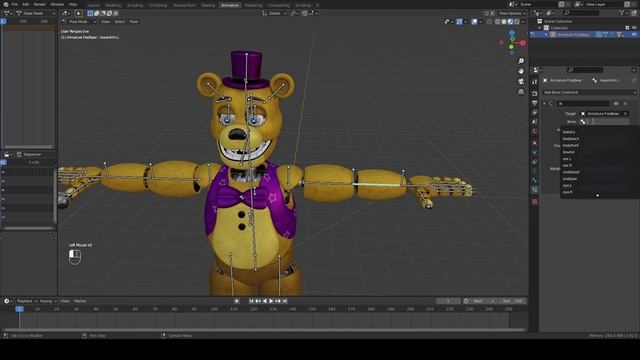Open the Output properties tab
Viewport: 640px width, 360px height.
(535, 103)
